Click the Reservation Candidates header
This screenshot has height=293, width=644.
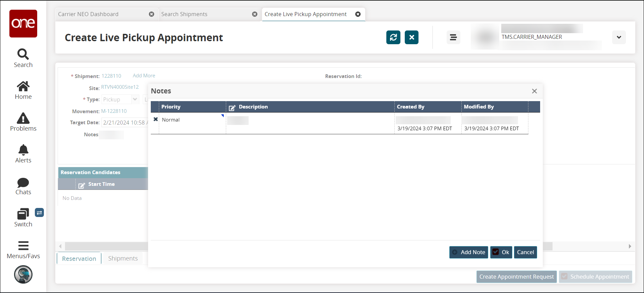coord(103,172)
